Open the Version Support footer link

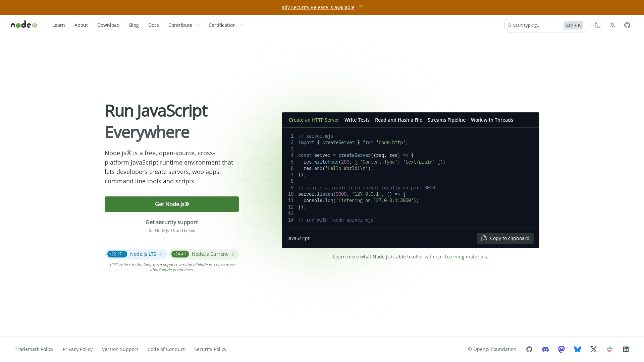pos(120,349)
